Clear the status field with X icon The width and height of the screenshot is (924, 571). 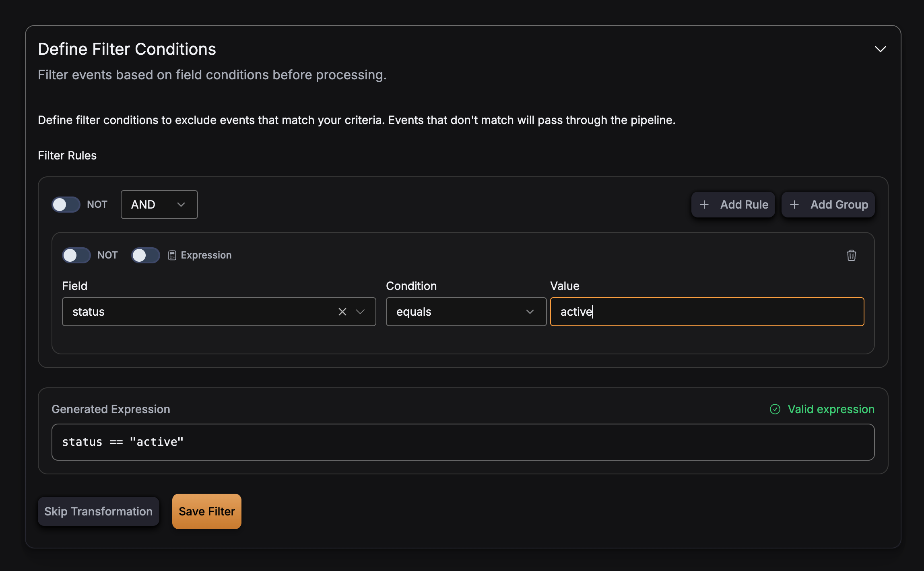[342, 312]
